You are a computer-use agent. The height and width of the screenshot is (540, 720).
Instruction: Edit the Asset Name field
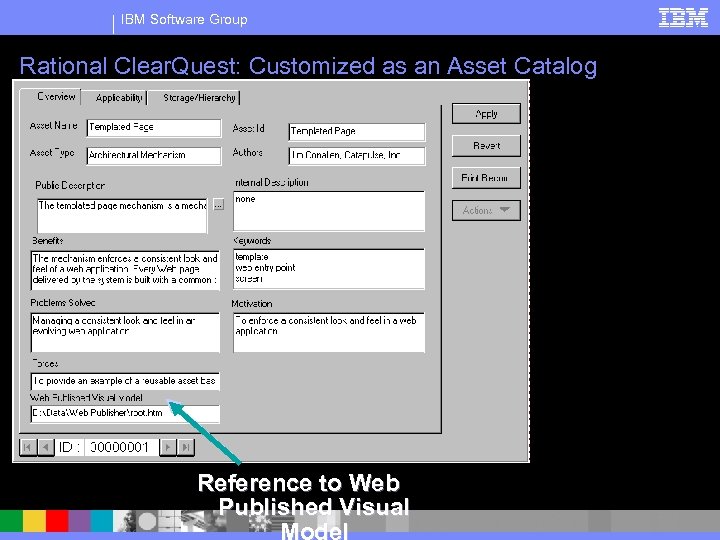pos(154,128)
